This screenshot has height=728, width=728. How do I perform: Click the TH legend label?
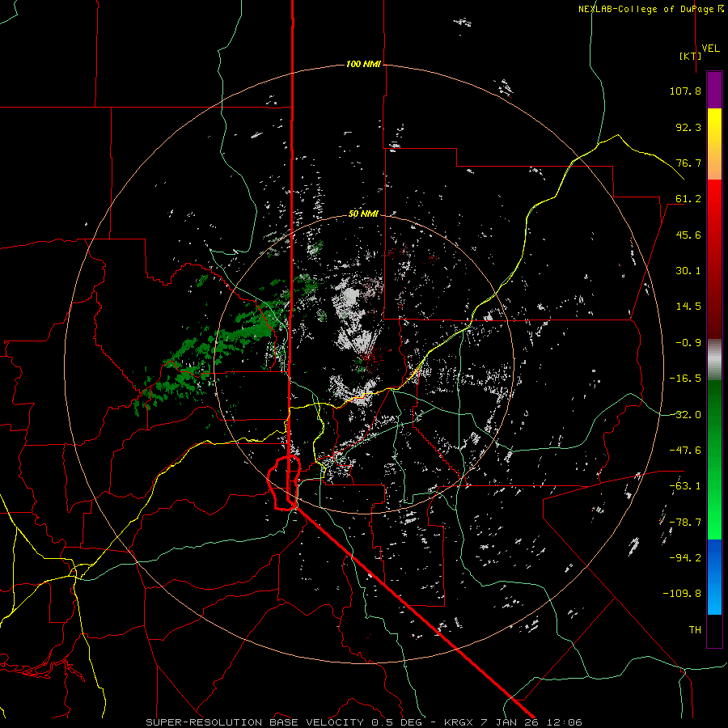click(695, 630)
